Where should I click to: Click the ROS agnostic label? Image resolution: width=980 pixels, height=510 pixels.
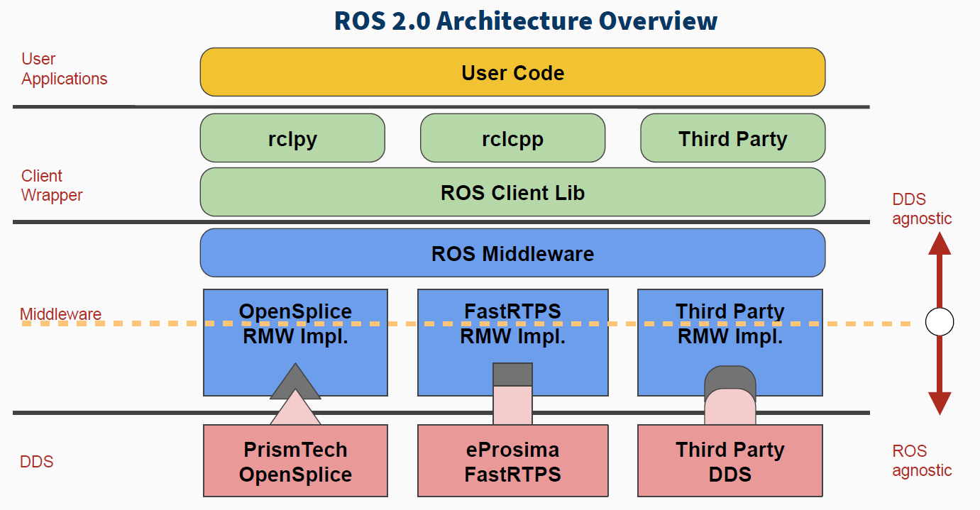[x=922, y=460]
